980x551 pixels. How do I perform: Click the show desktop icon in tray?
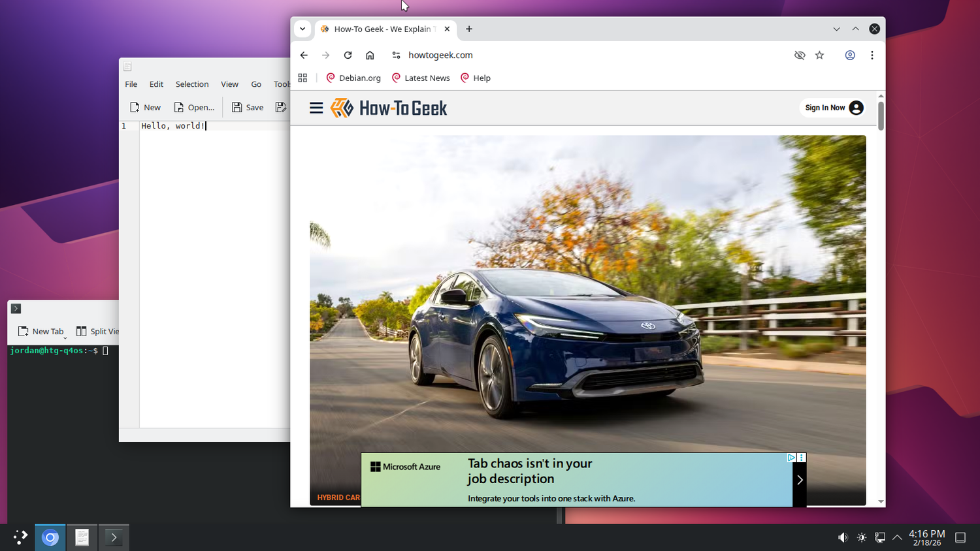960,537
